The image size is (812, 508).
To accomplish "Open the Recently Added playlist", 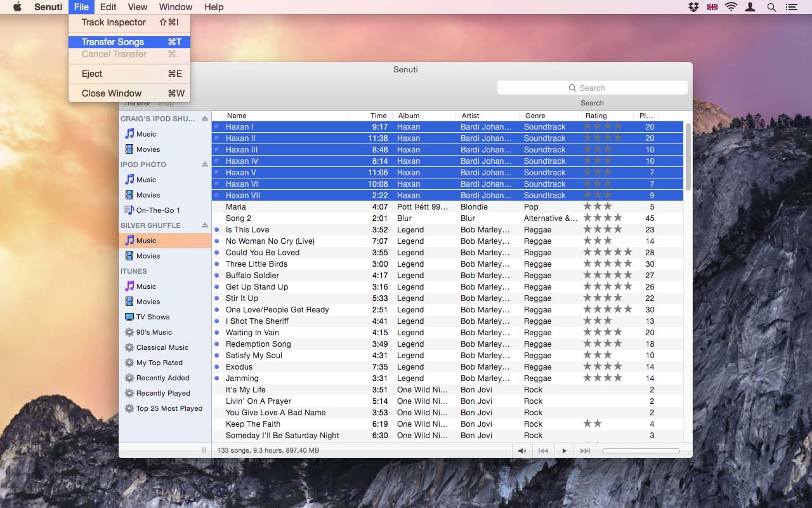I will tap(164, 378).
